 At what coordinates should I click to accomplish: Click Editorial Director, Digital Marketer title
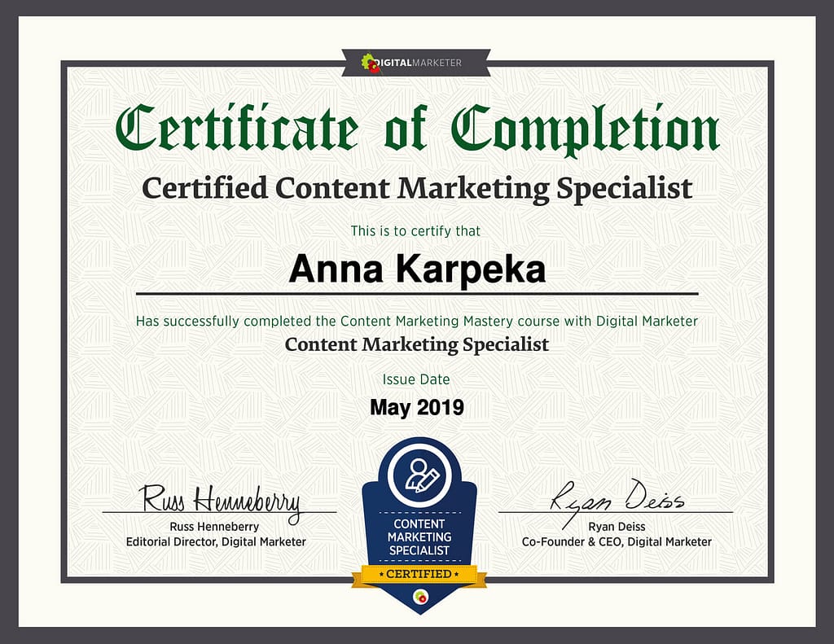pos(216,541)
